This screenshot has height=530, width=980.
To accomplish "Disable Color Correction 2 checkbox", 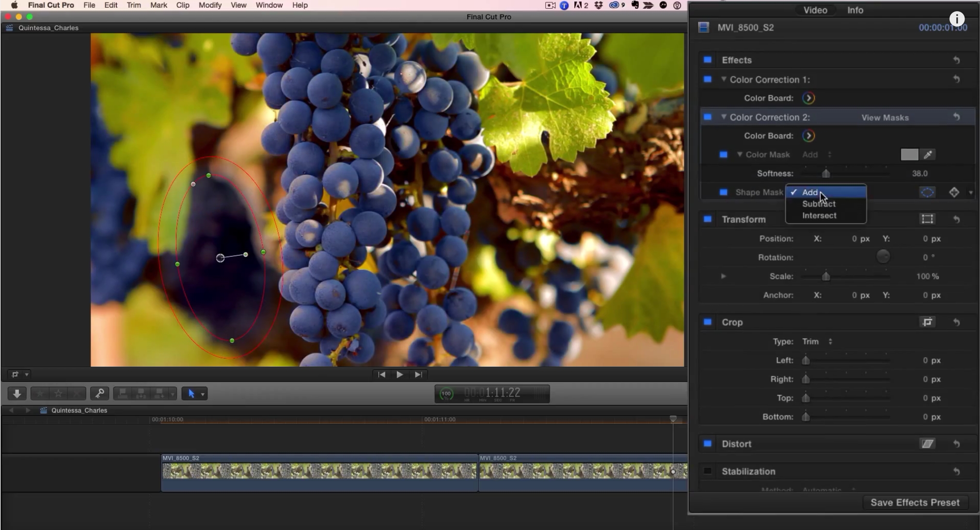I will click(708, 117).
